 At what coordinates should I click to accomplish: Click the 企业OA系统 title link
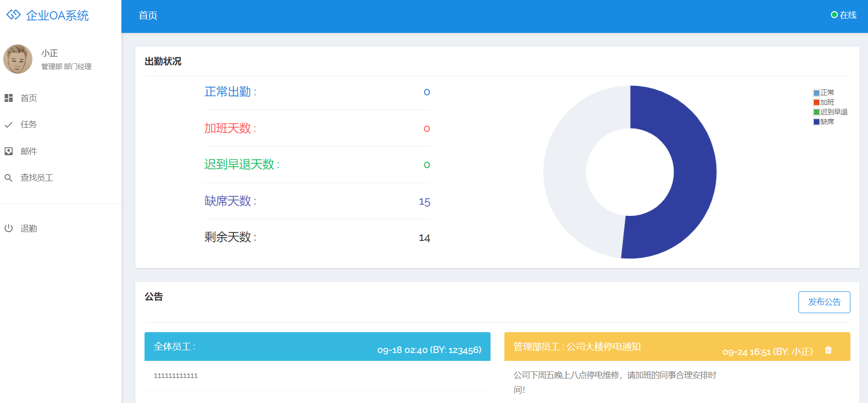[x=57, y=15]
